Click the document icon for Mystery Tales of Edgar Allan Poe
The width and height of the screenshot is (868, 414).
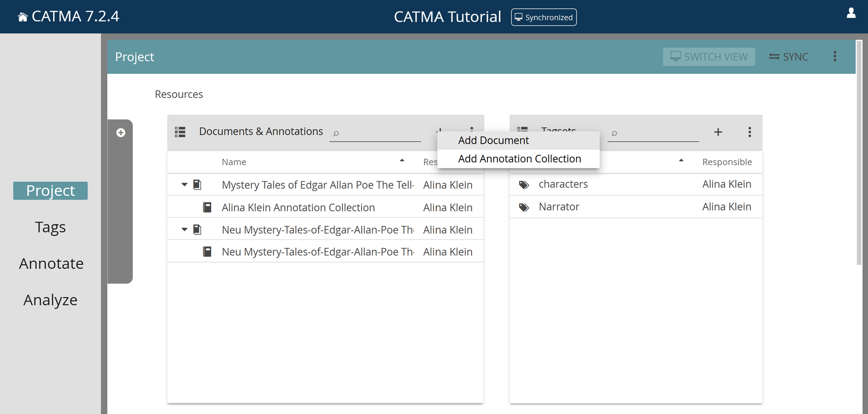pos(197,184)
